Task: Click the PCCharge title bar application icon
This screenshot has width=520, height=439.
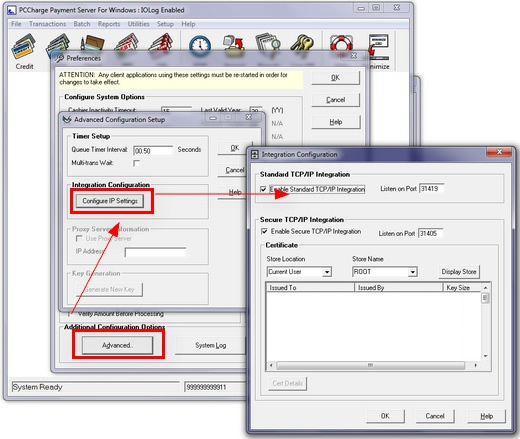Action: point(12,10)
